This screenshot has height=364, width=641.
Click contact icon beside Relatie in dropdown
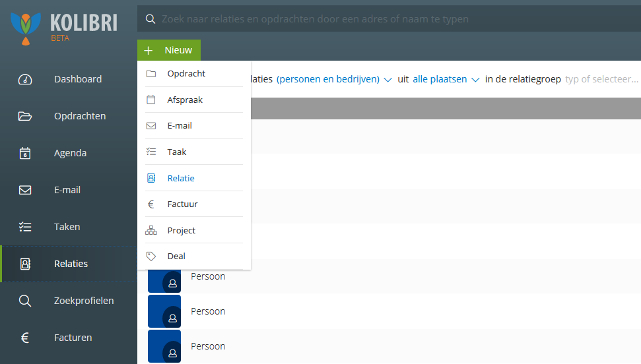point(151,178)
